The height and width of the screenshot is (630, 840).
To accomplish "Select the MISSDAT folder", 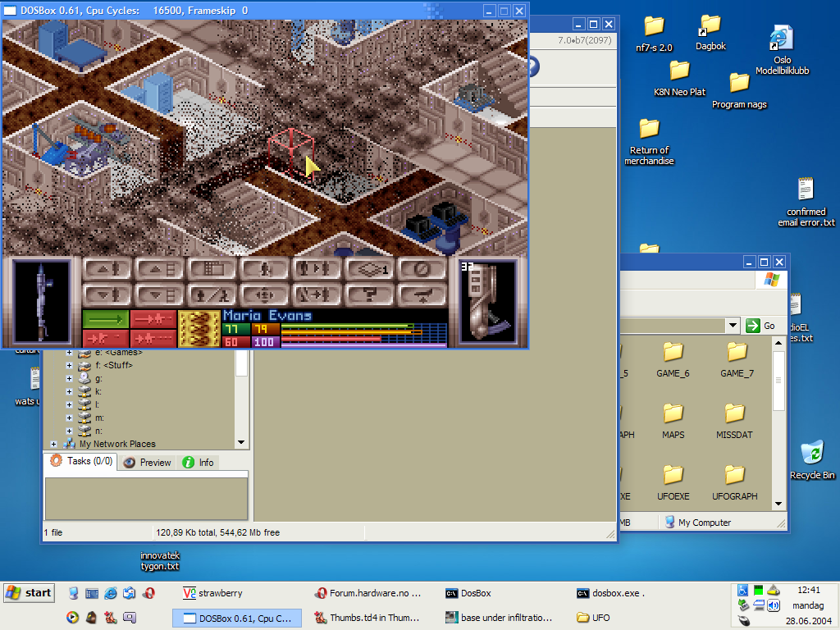I will [x=734, y=421].
